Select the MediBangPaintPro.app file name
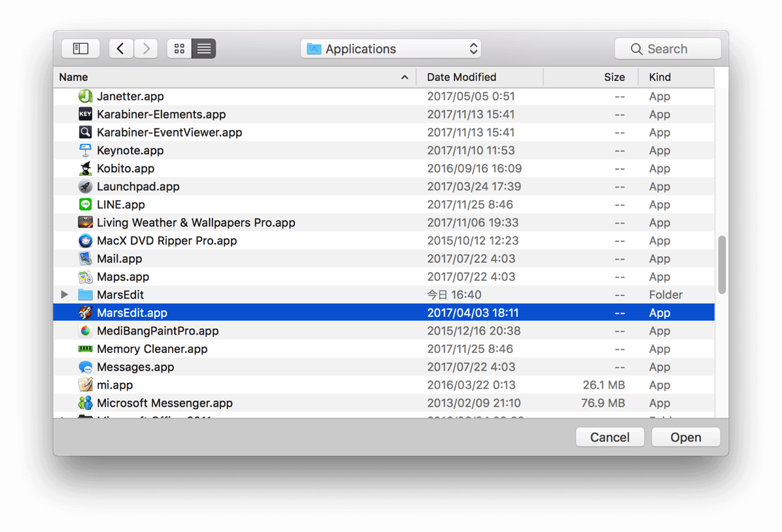Image resolution: width=782 pixels, height=532 pixels. (158, 331)
